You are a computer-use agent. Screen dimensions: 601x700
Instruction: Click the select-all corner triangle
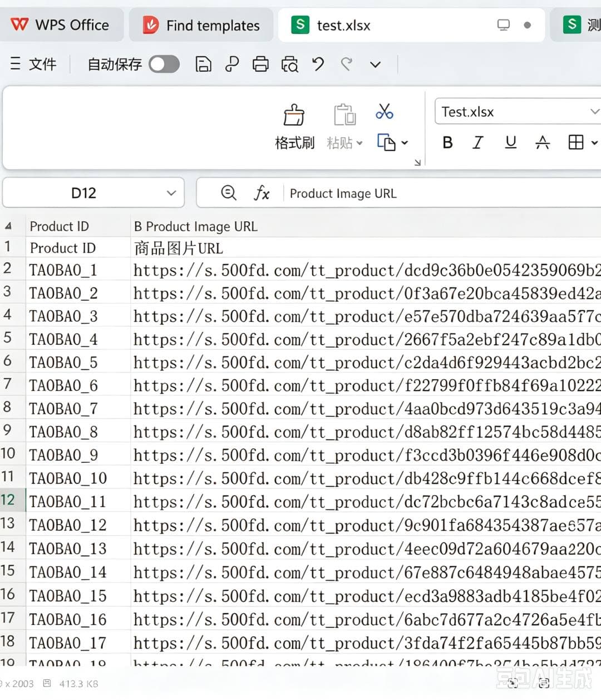click(x=8, y=226)
